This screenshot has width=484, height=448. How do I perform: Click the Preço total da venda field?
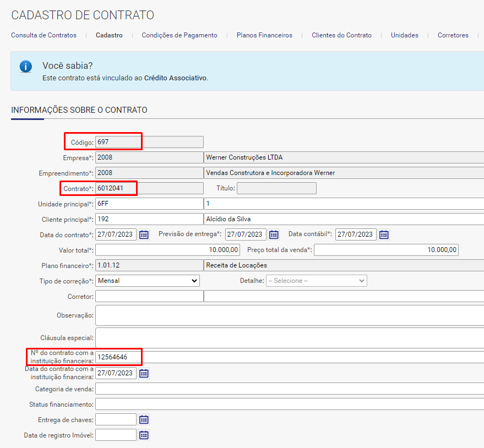click(386, 250)
